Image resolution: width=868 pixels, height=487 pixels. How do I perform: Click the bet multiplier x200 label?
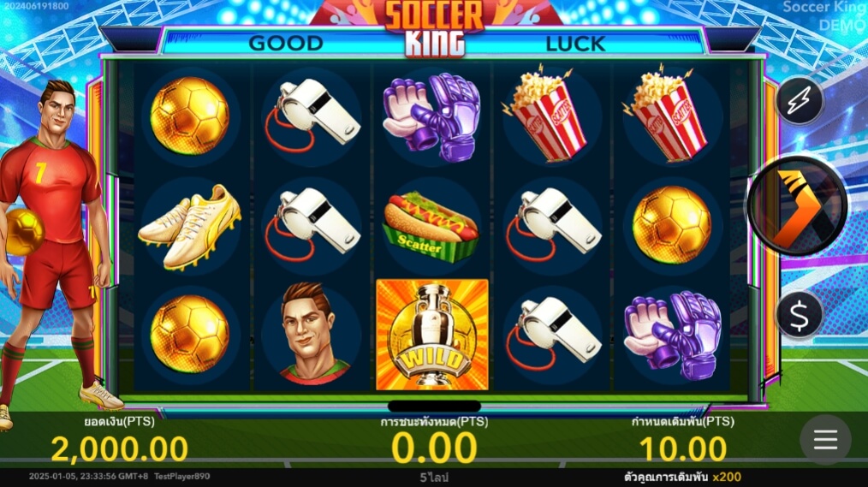[x=727, y=477]
